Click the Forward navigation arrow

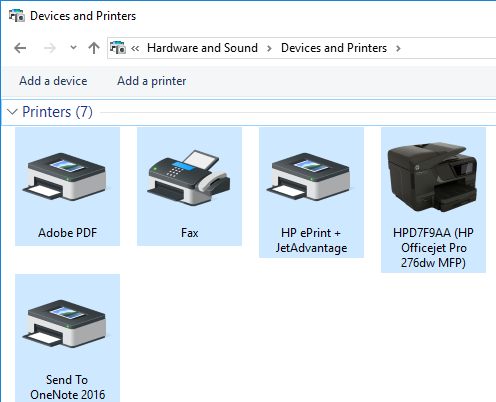tap(50, 48)
